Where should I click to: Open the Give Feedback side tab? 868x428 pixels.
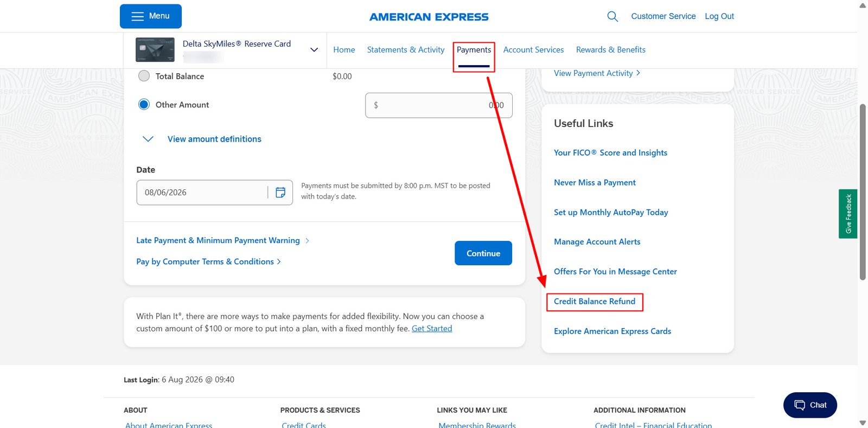[848, 214]
